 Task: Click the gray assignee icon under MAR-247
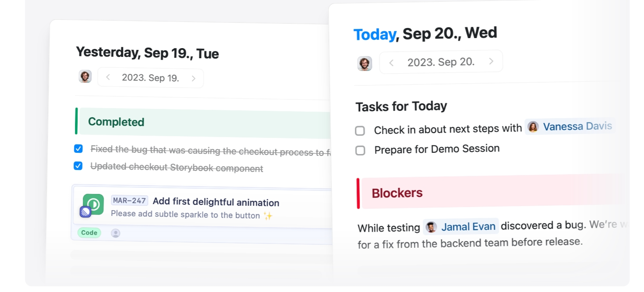click(116, 233)
